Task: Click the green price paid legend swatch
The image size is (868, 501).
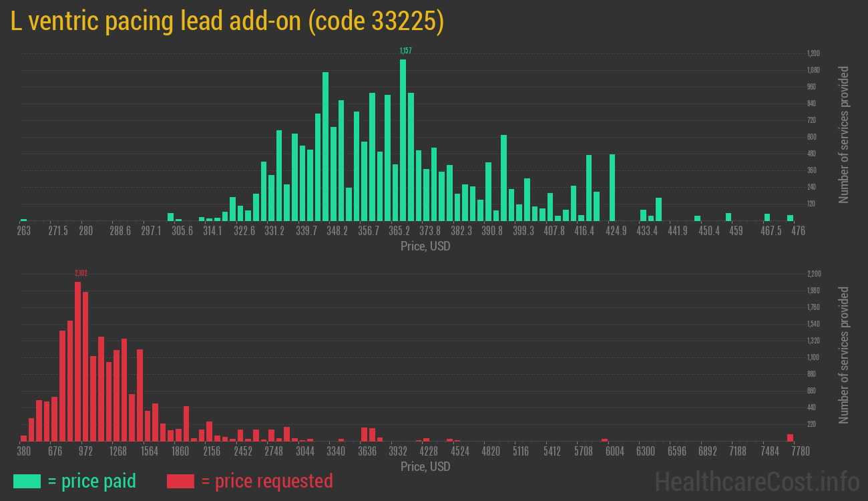Action: pyautogui.click(x=27, y=481)
